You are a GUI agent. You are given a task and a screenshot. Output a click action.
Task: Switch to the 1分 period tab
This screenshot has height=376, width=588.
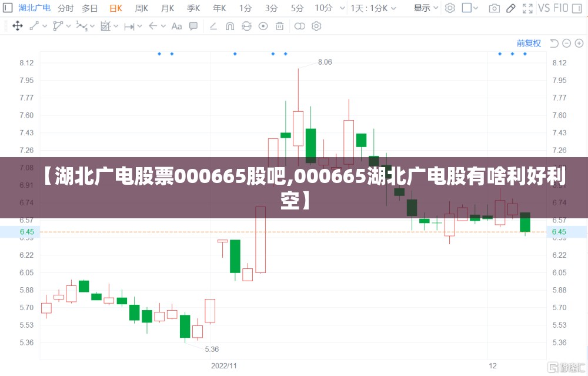(x=245, y=8)
